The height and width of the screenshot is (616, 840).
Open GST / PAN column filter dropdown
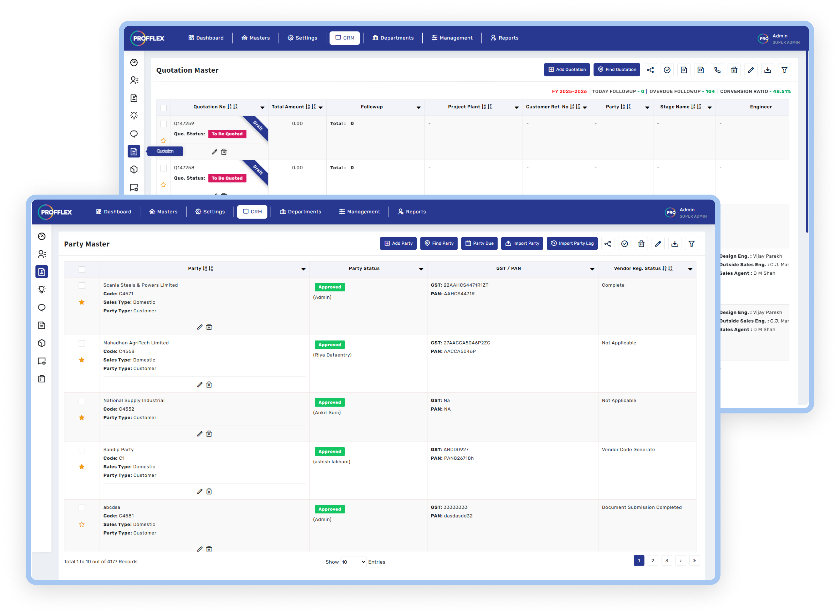tap(592, 269)
